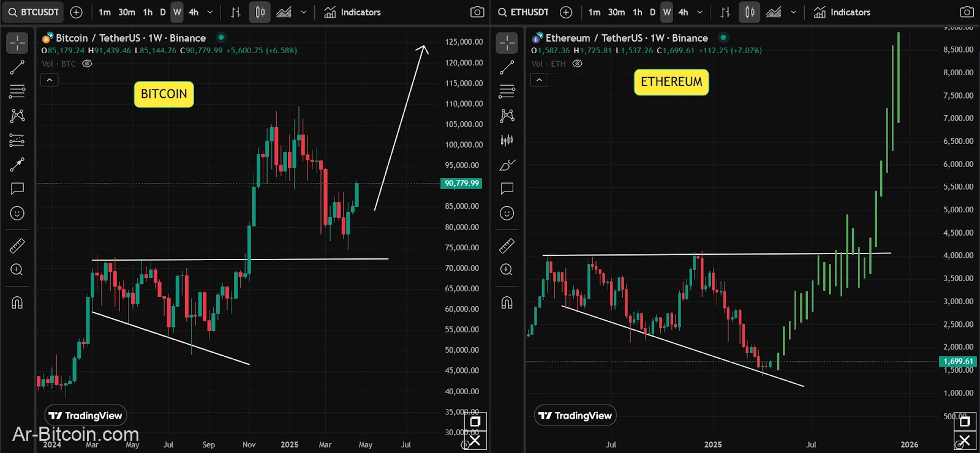
Task: Open BTCUSDT symbol search
Action: 34,12
